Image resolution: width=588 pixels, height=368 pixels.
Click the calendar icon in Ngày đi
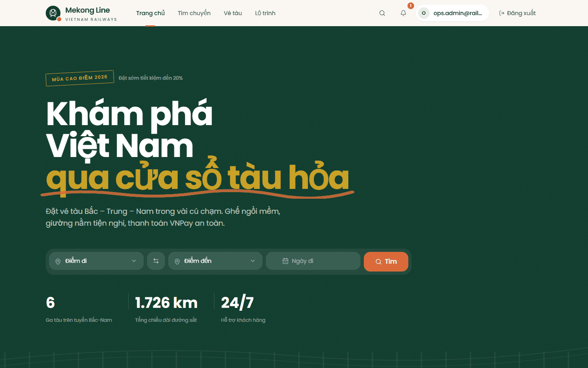(x=285, y=261)
